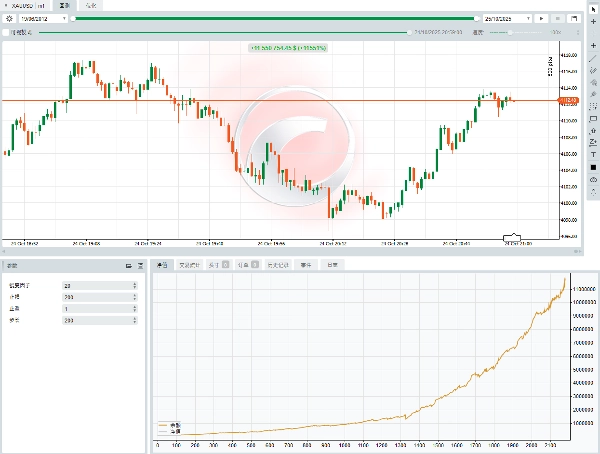Select the trend line drawing tool
Image resolution: width=600 pixels, height=454 pixels.
(x=593, y=58)
